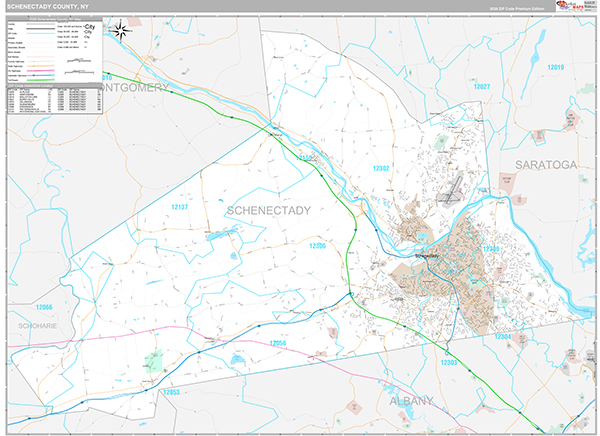600x436 pixels.
Task: Click the ZIP code index table in the legend
Action: [x=55, y=100]
